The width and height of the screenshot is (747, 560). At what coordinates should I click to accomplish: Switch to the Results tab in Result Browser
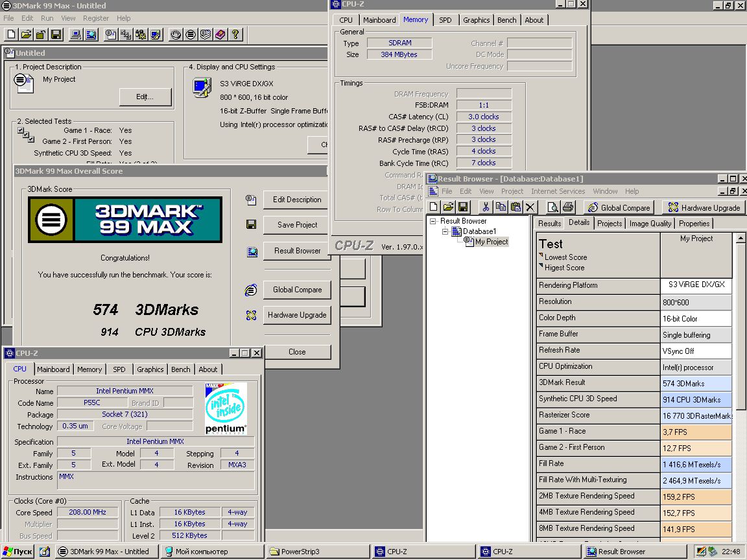pyautogui.click(x=549, y=224)
